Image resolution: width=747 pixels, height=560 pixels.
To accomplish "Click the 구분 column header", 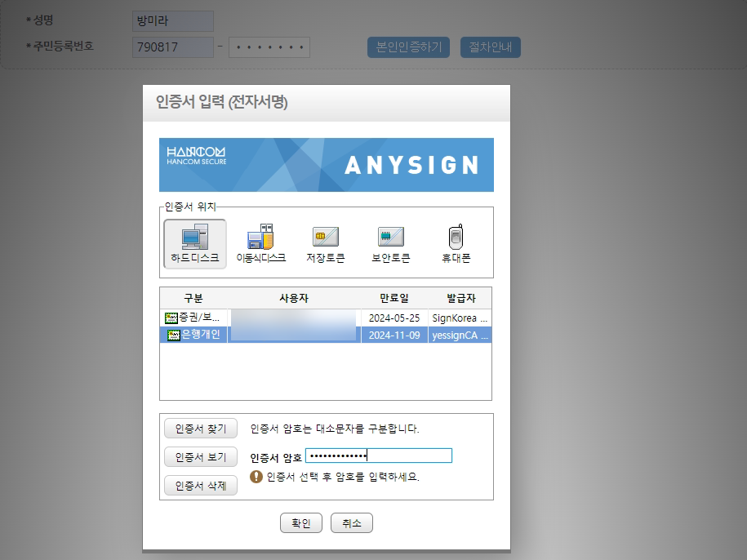I will (x=193, y=298).
